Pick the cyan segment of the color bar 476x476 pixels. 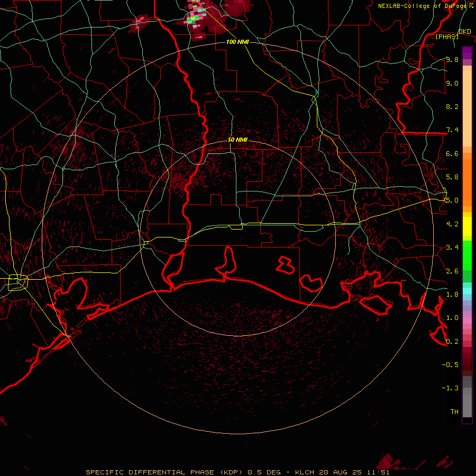pyautogui.click(x=467, y=291)
